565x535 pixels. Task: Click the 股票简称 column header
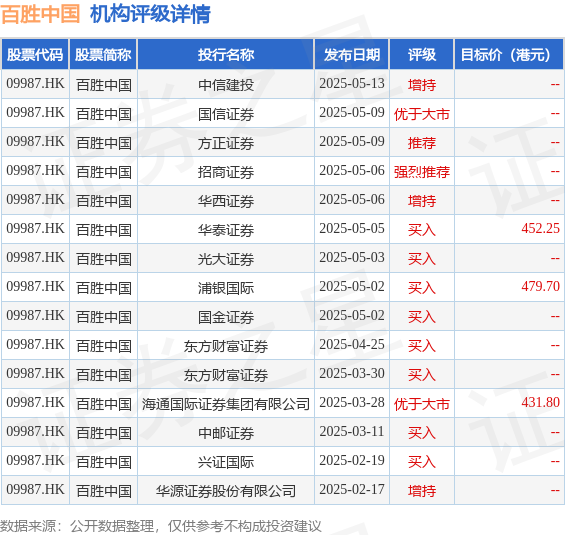point(103,55)
